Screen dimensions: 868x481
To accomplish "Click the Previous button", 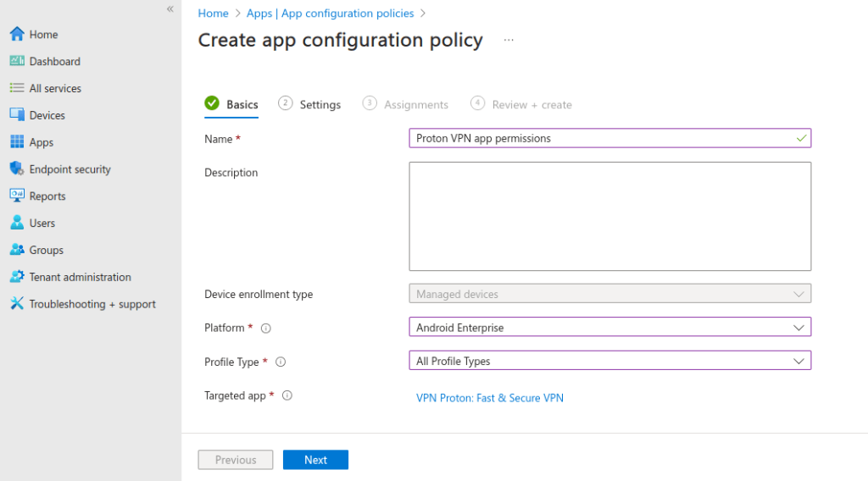I will coord(236,460).
